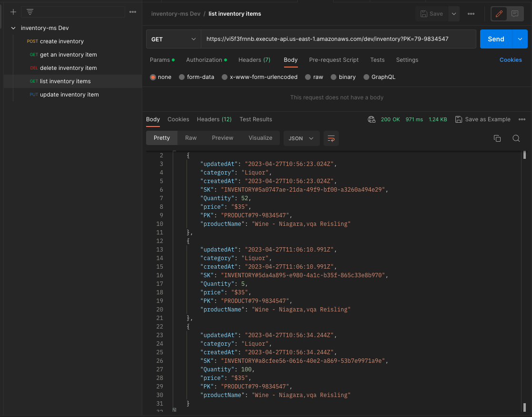Switch to the Tests tab
Viewport: 532px width, 417px height.
[377, 59]
